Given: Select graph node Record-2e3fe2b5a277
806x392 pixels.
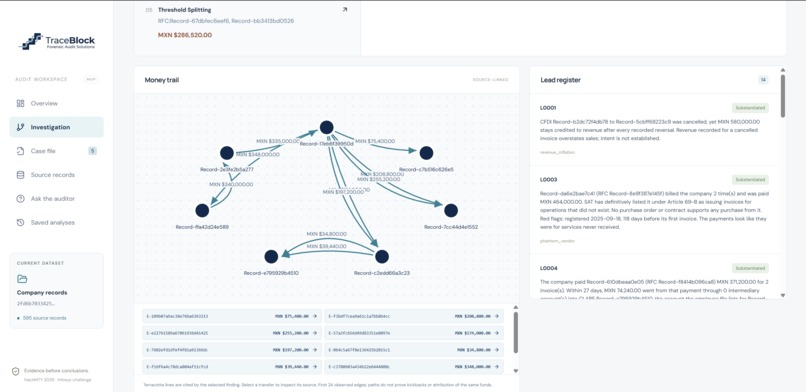Looking at the screenshot, I should (227, 153).
